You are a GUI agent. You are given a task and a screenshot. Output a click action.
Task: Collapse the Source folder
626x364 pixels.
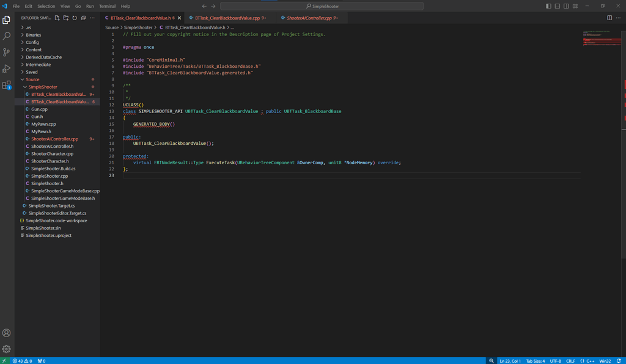tap(32, 79)
